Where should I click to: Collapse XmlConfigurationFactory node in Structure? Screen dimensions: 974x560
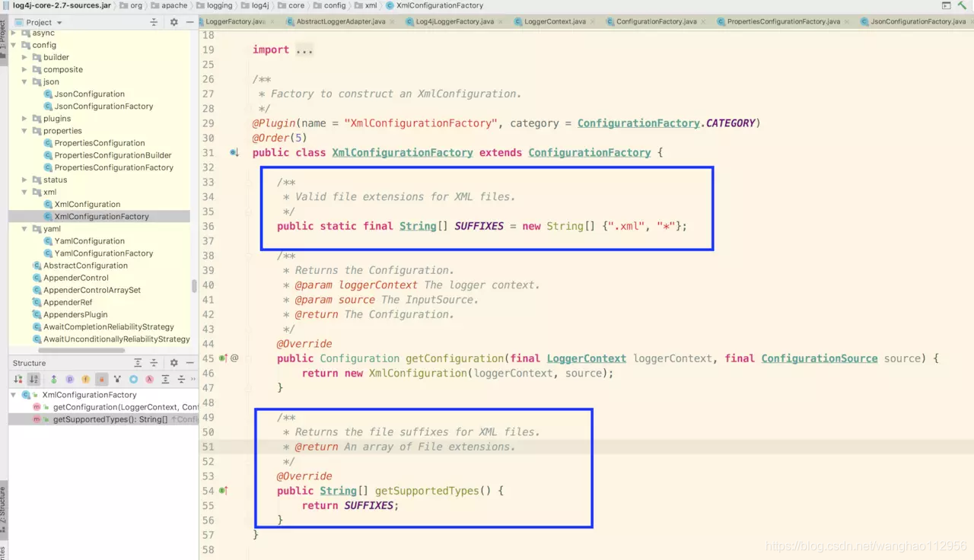point(14,395)
